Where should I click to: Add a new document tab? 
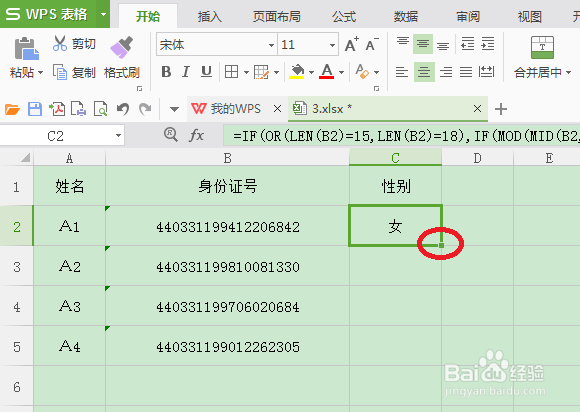(x=501, y=109)
